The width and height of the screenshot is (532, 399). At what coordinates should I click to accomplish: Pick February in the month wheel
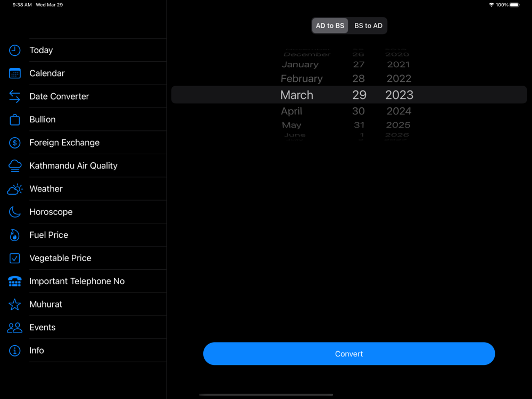point(301,79)
